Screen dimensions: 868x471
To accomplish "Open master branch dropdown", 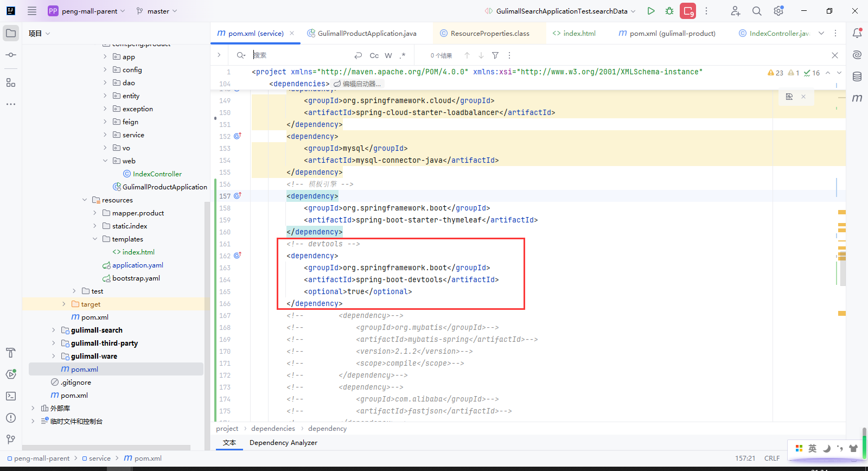I will (x=157, y=11).
